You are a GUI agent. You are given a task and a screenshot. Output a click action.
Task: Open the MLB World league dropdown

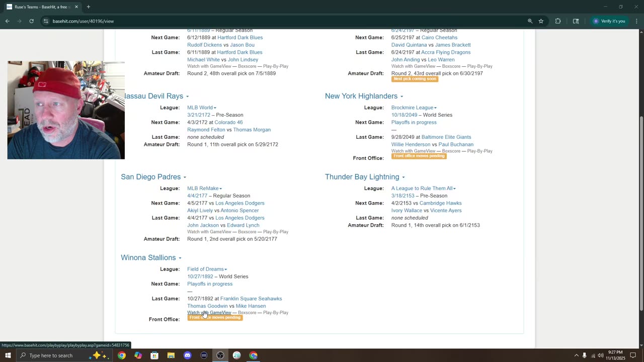click(201, 108)
